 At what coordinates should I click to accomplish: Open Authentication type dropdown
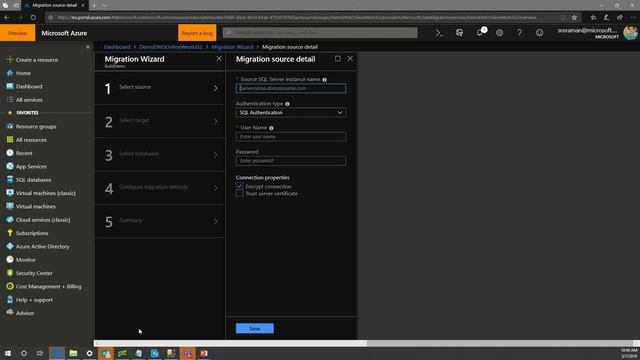291,113
